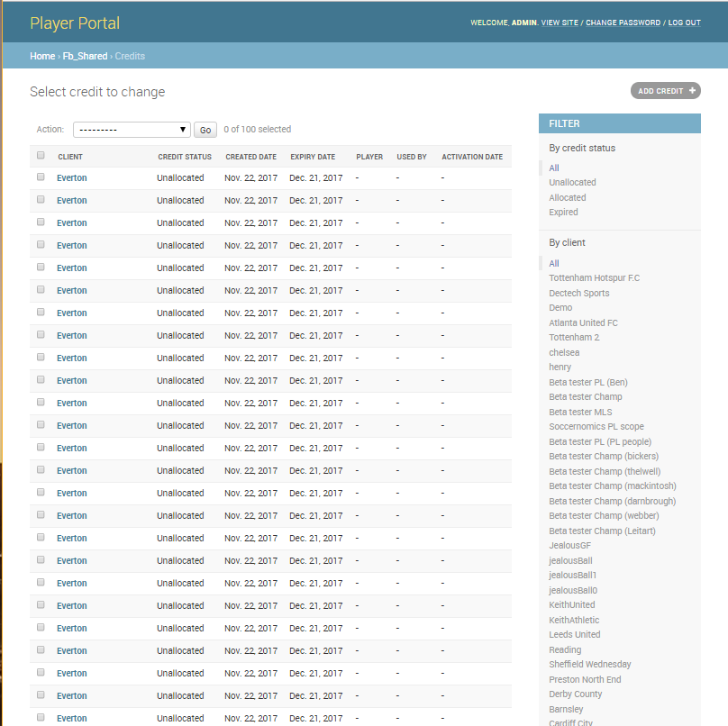This screenshot has width=728, height=726.
Task: Filter by Beta tester Champ client
Action: point(586,397)
